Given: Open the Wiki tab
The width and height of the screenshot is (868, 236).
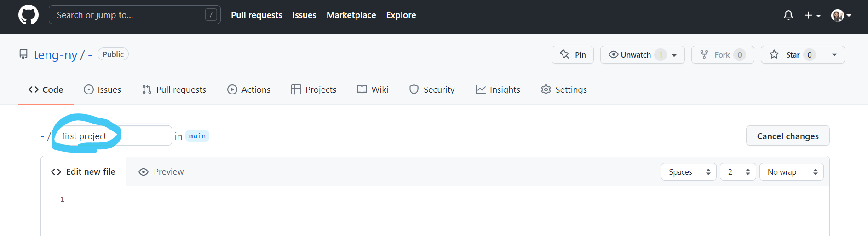Looking at the screenshot, I should point(373,89).
